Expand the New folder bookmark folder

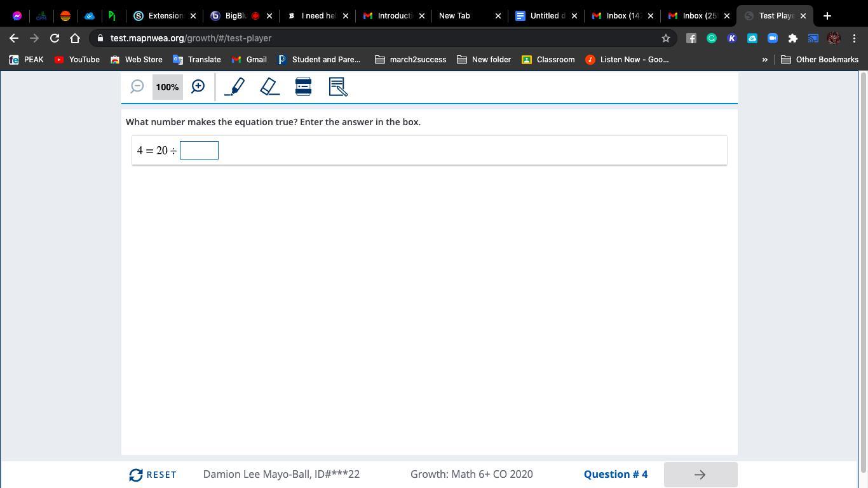click(x=484, y=60)
